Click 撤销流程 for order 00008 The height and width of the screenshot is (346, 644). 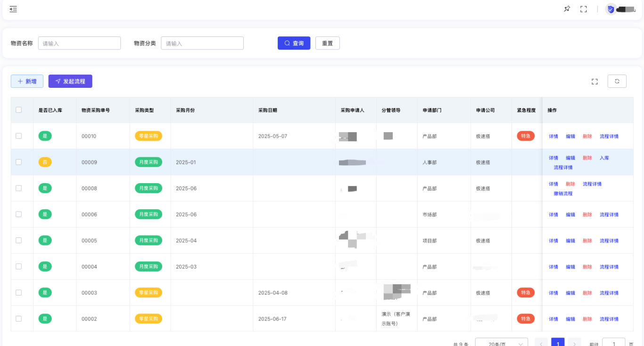(563, 194)
